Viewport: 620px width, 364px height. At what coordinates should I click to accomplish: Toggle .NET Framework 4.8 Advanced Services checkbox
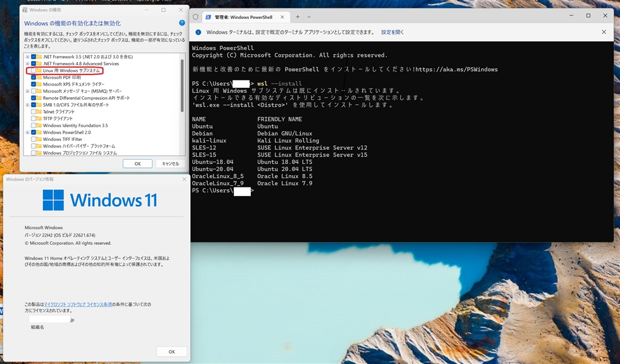tap(34, 63)
